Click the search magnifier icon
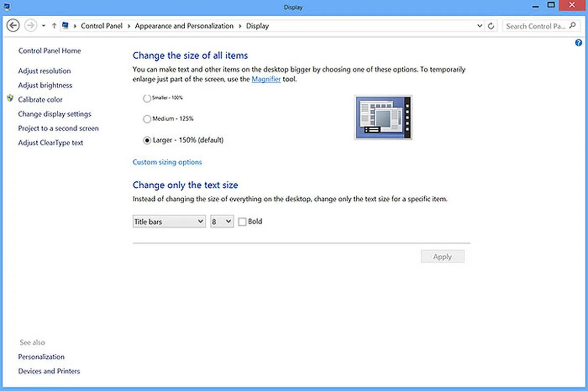This screenshot has width=588, height=391. (573, 26)
